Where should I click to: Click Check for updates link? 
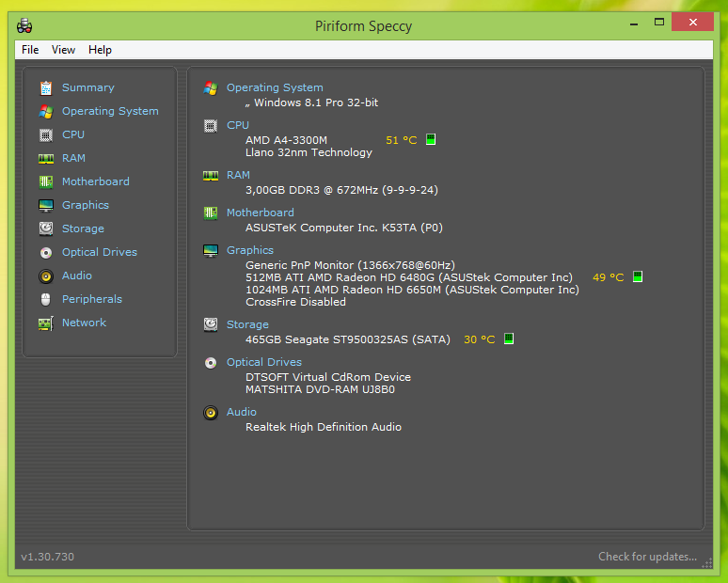pos(648,557)
